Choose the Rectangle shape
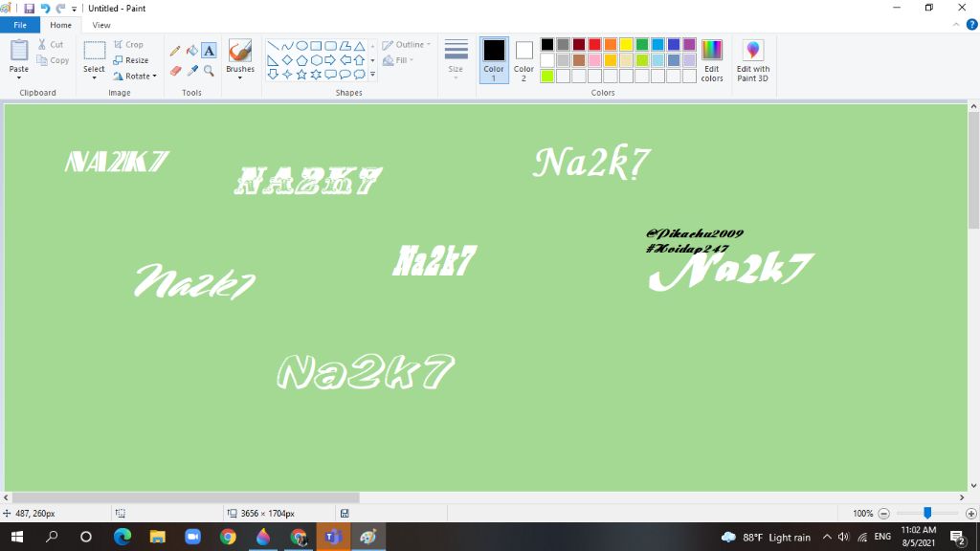This screenshot has width=980, height=551. point(316,46)
